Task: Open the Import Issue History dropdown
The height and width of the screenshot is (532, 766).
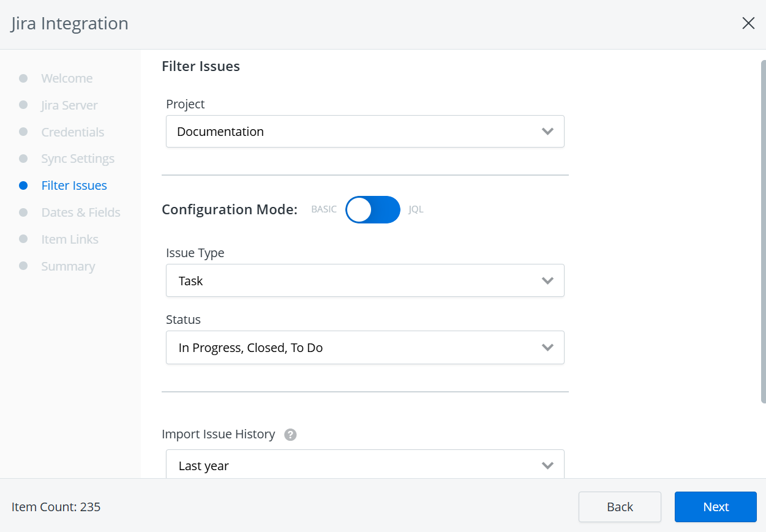Action: [365, 464]
